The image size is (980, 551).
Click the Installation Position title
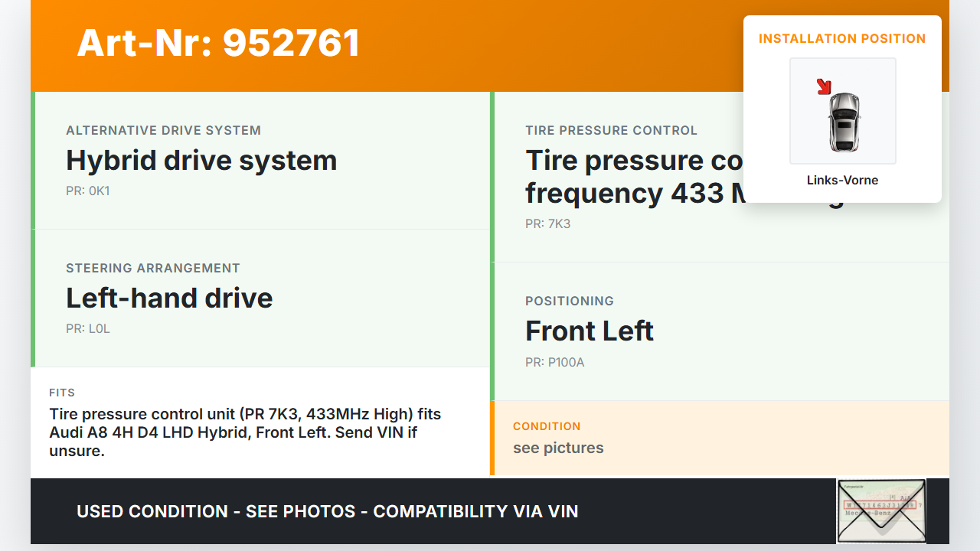click(x=842, y=38)
